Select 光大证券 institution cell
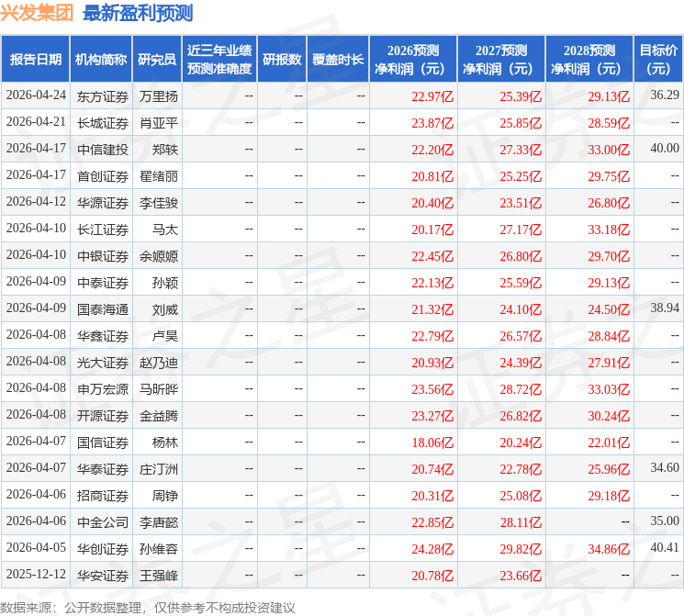This screenshot has height=616, width=684. pyautogui.click(x=103, y=363)
